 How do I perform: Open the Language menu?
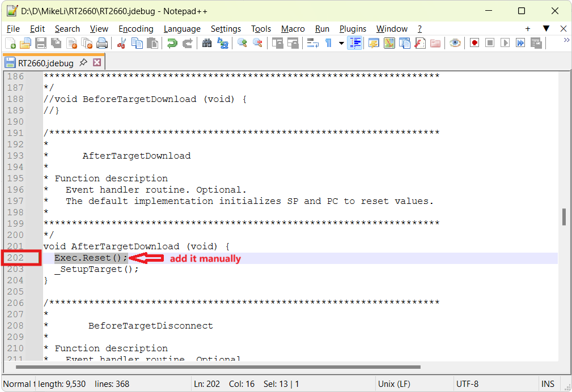[x=182, y=29]
